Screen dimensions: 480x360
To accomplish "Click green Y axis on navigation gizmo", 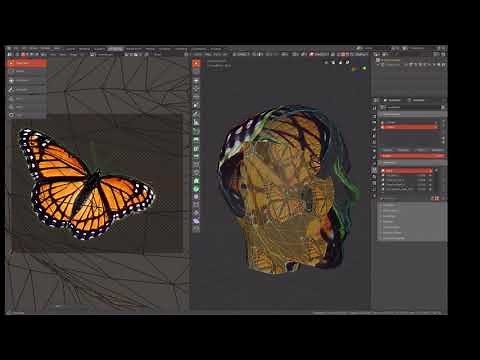I will 364,68.
